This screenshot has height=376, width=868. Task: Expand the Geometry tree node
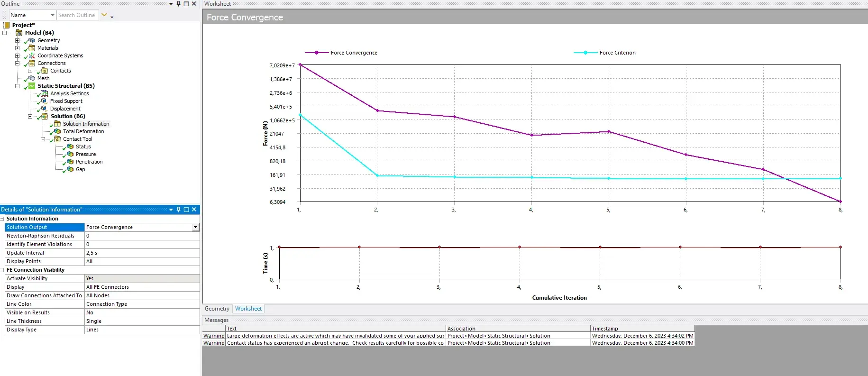18,40
